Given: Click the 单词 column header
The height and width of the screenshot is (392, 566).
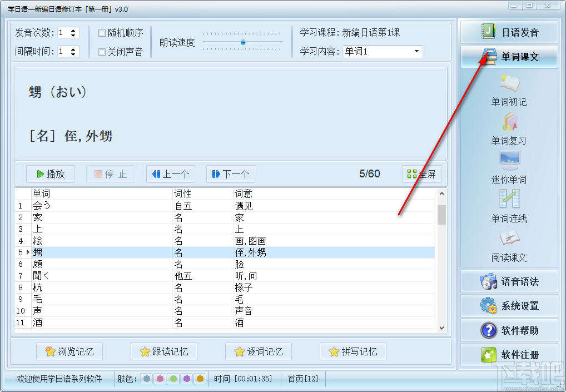Looking at the screenshot, I should pos(102,194).
